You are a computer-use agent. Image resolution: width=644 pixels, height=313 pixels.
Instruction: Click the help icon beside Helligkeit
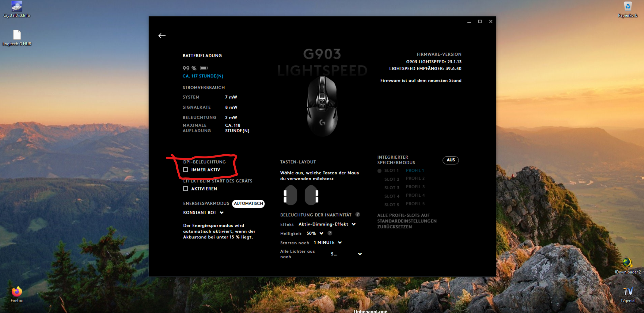330,233
